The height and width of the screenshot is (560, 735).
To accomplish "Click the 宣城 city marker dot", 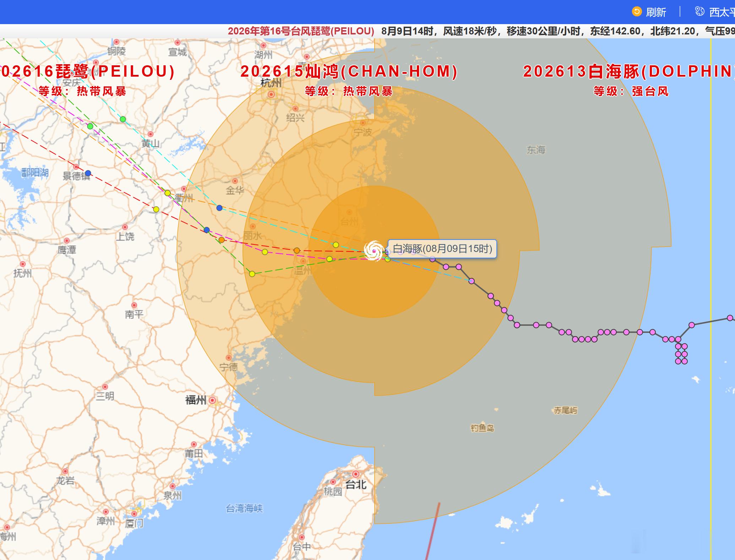I will click(178, 43).
